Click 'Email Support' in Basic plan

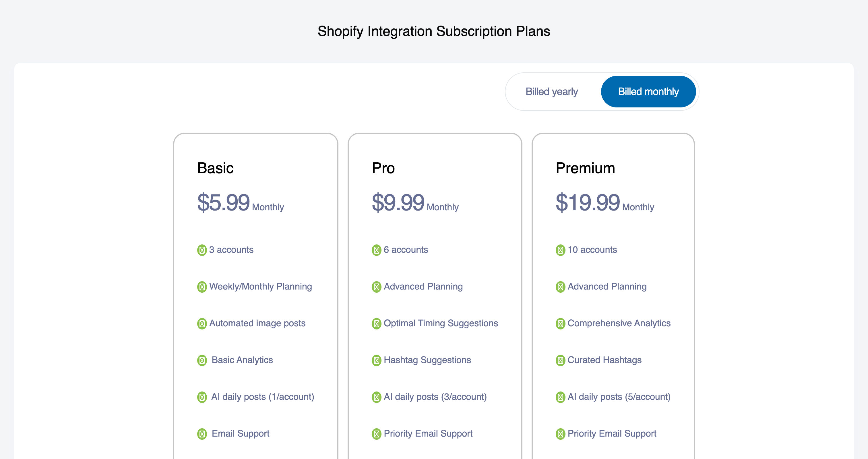click(x=241, y=434)
